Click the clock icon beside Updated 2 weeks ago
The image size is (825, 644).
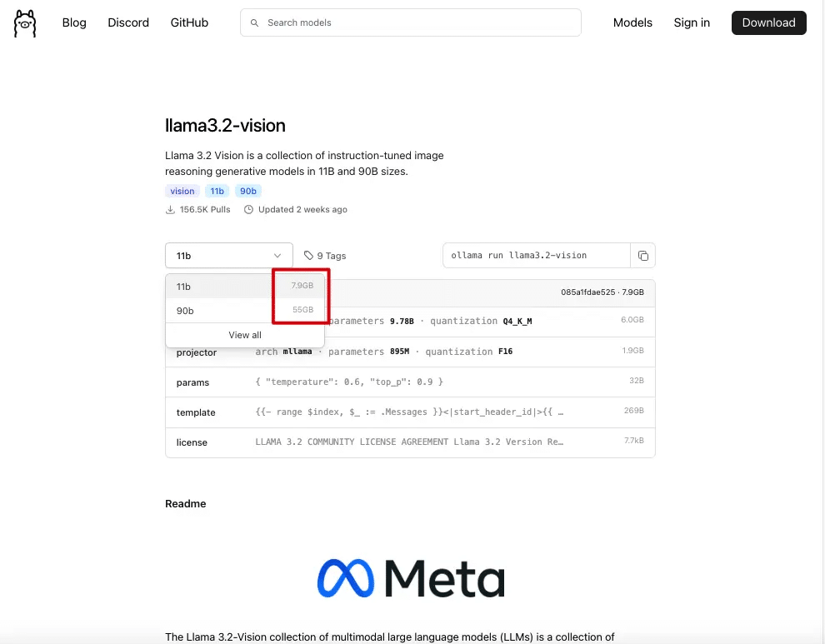point(248,209)
